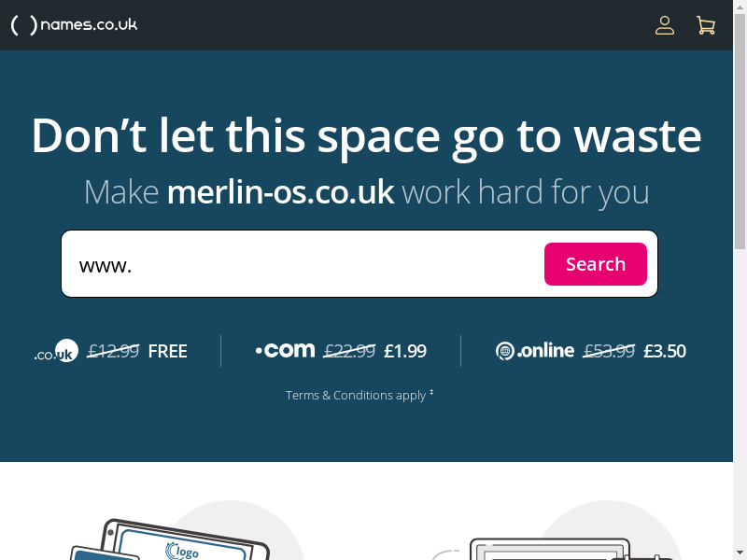Click the FREE .co.uk offer text

(168, 352)
